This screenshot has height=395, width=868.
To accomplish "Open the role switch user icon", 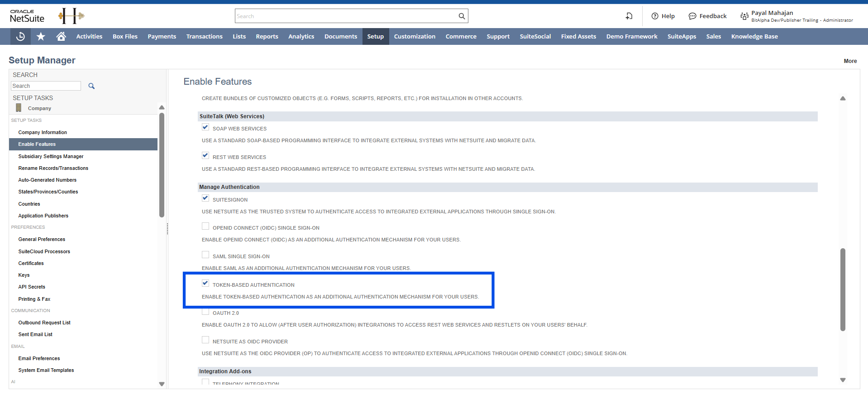I will (744, 16).
